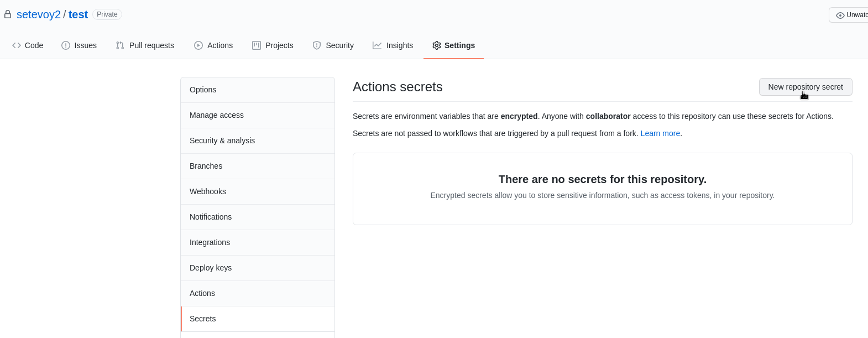Click 'There are no secrets for this repository.' text
868x338 pixels.
[603, 179]
